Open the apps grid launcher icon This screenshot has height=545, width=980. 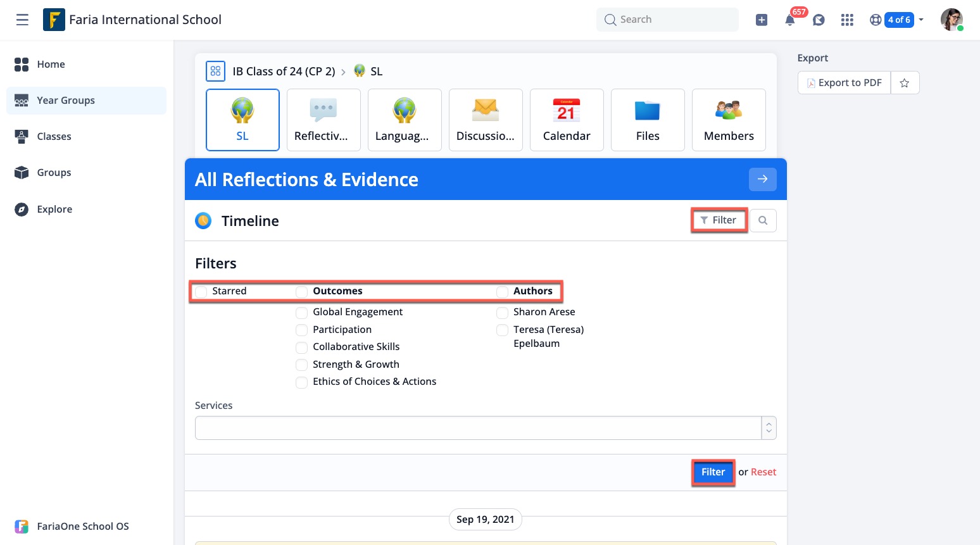point(847,20)
